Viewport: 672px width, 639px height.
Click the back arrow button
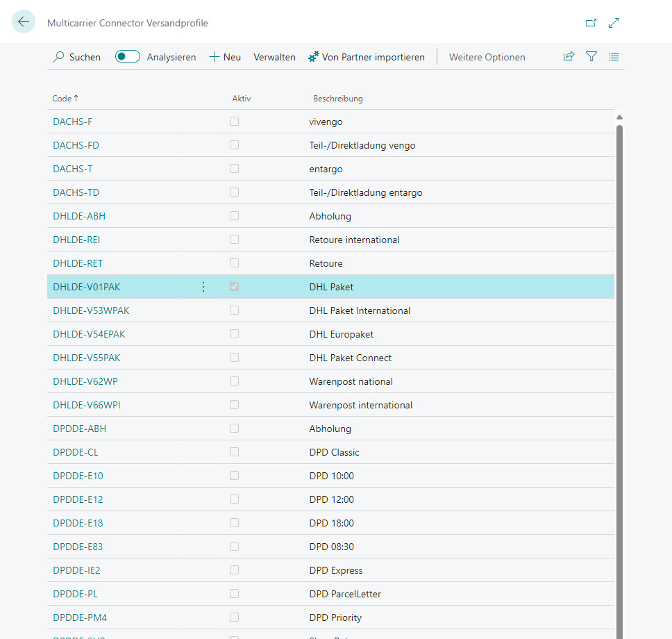(24, 22)
